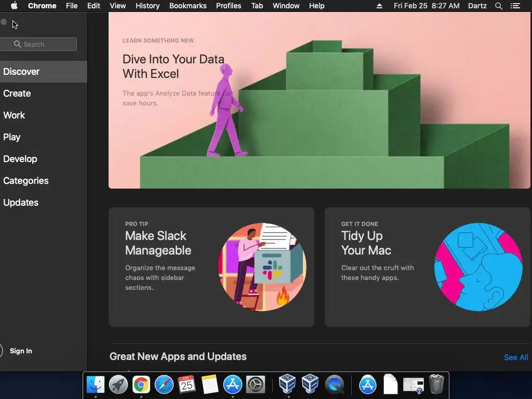Open the File menu
Screen dimensions: 532x399
click(x=72, y=6)
